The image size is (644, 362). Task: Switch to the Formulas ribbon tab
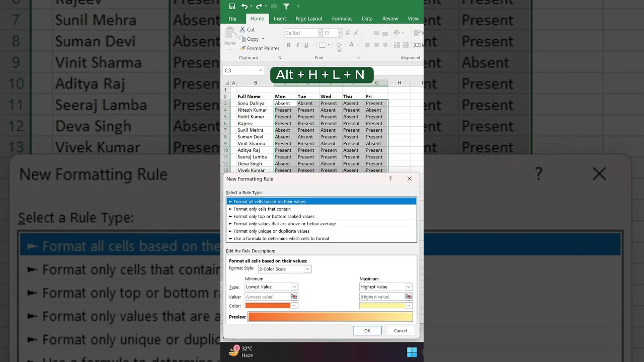(x=342, y=19)
